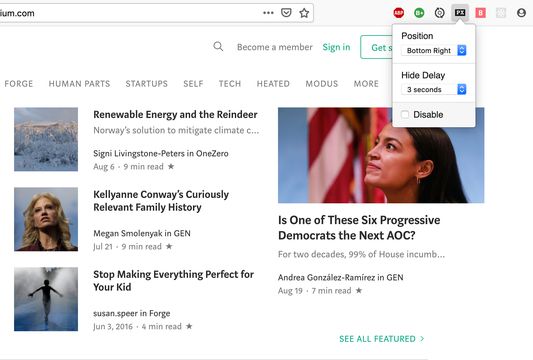Open author Megan Smolenyak
533x360 pixels.
coord(128,233)
